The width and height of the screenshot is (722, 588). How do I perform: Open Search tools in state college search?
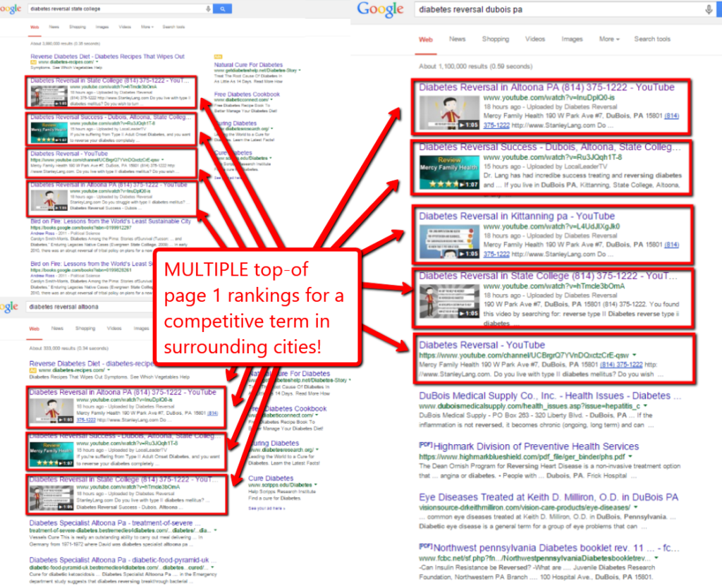click(173, 27)
